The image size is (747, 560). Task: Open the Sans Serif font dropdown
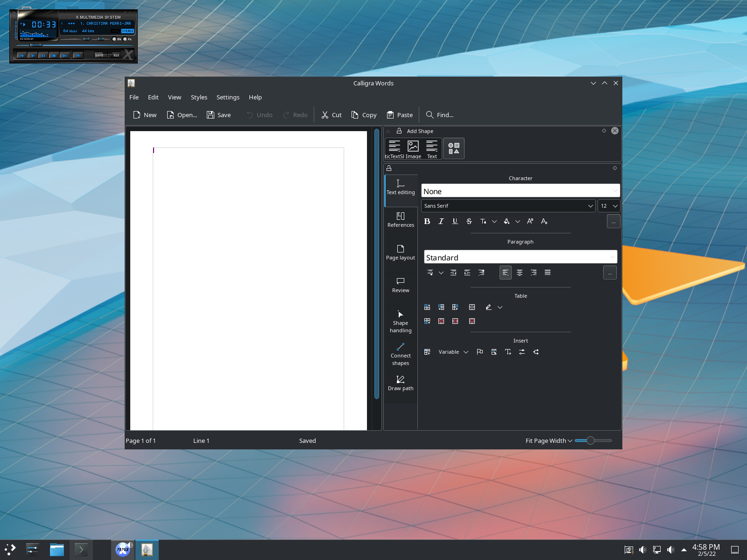508,206
